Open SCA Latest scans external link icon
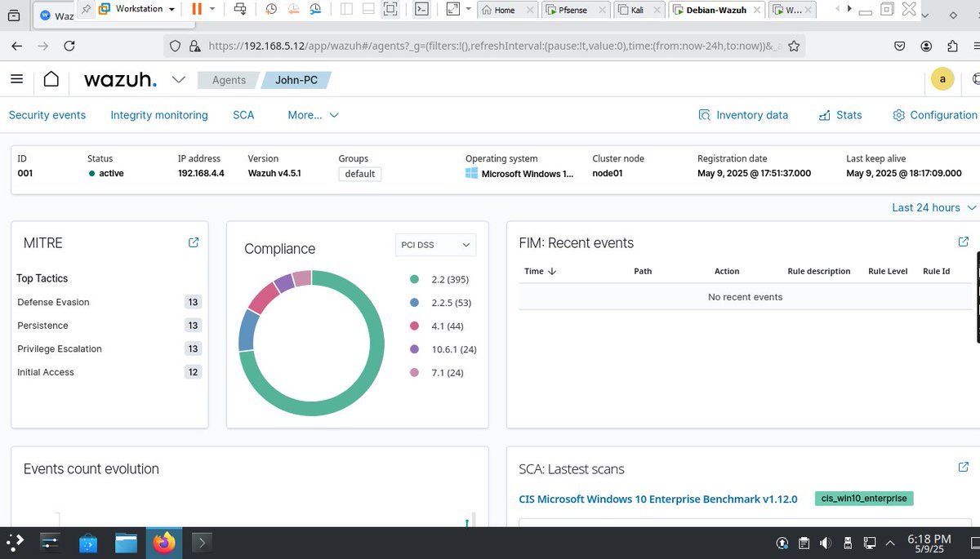Screen dimensions: 980x559 click(x=963, y=468)
